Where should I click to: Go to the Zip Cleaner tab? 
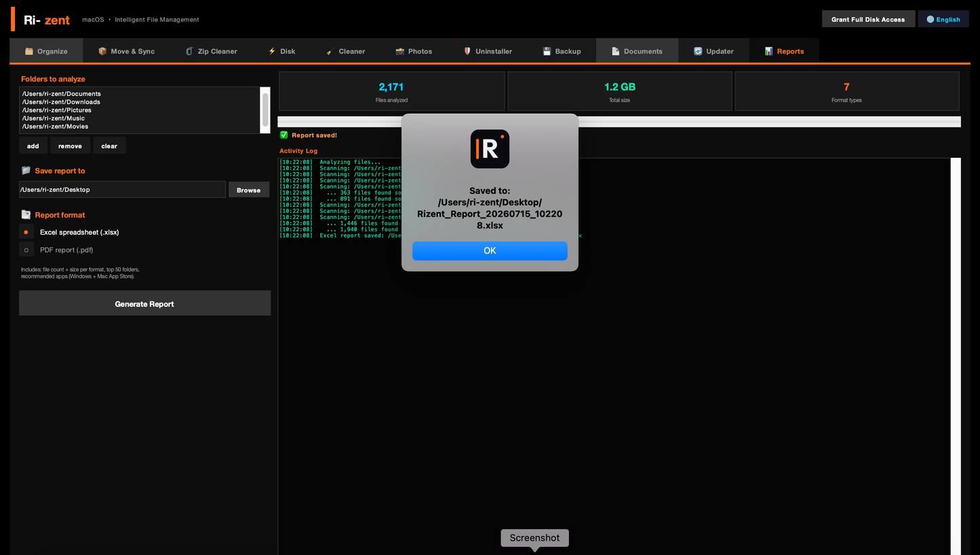(211, 51)
